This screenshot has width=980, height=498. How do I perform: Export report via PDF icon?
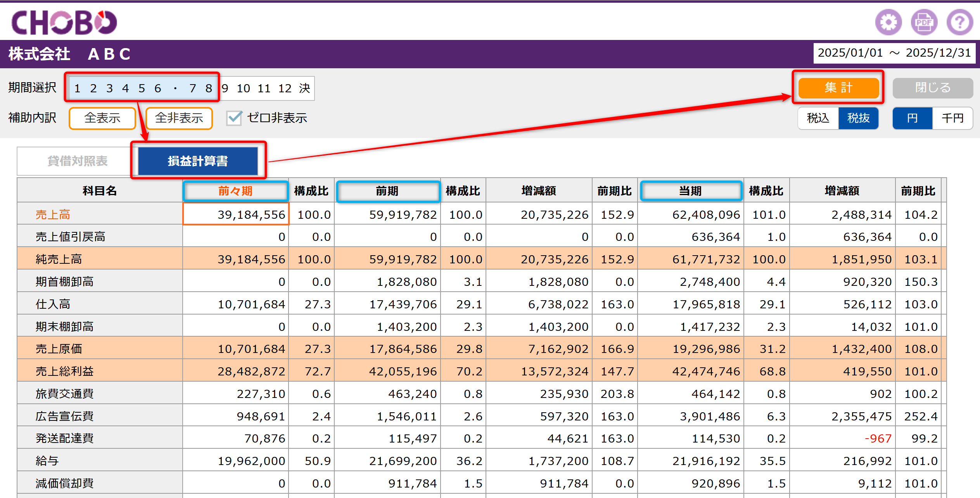tap(924, 22)
